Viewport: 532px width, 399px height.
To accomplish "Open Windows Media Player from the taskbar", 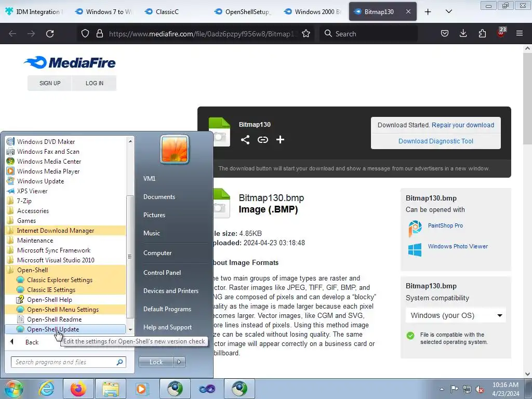I will click(142, 389).
